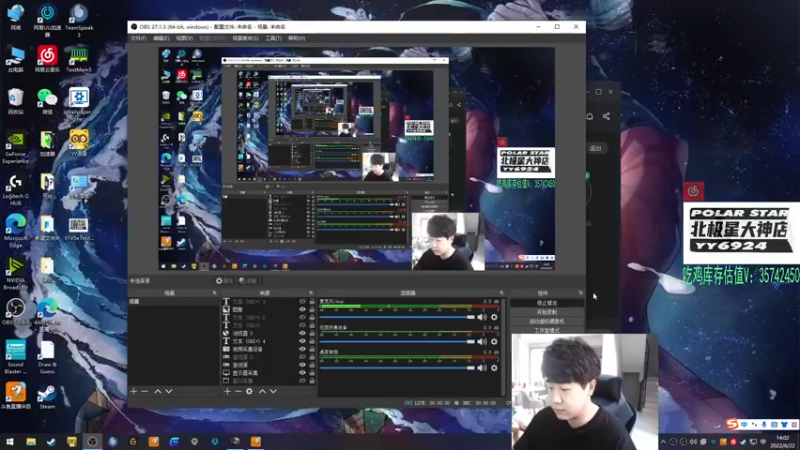This screenshot has width=800, height=450.
Task: Toggle visibility of 文本 (GDI+) 4 source
Action: 302,341
